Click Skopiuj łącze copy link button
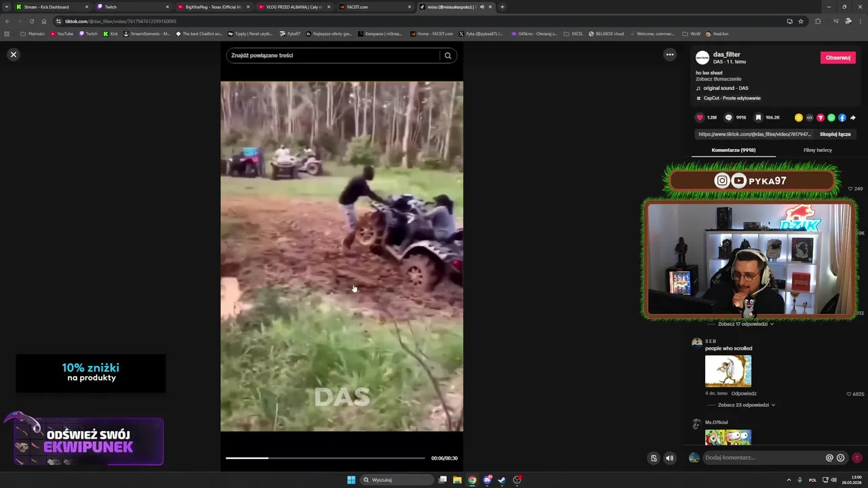 click(835, 134)
